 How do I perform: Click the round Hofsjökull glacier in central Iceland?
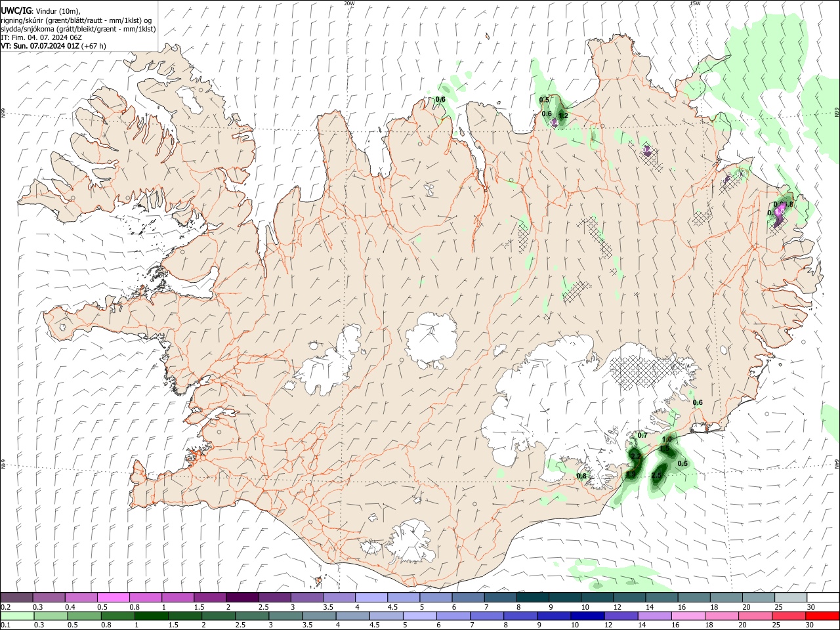(x=431, y=340)
